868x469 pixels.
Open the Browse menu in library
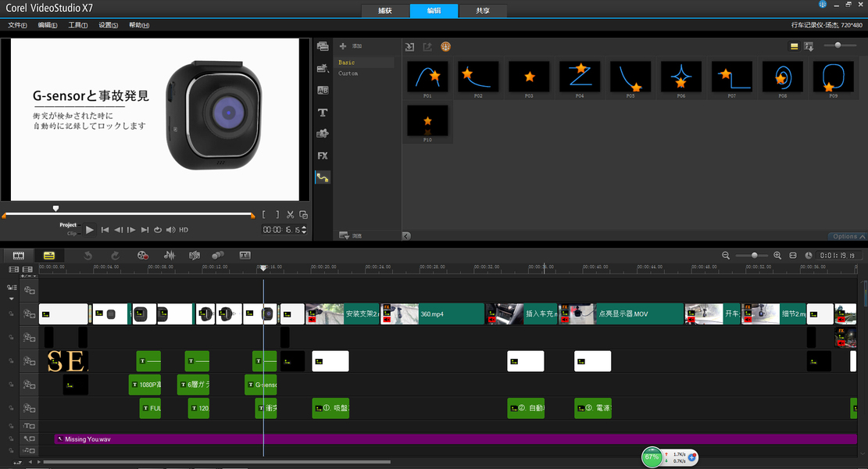[350, 236]
